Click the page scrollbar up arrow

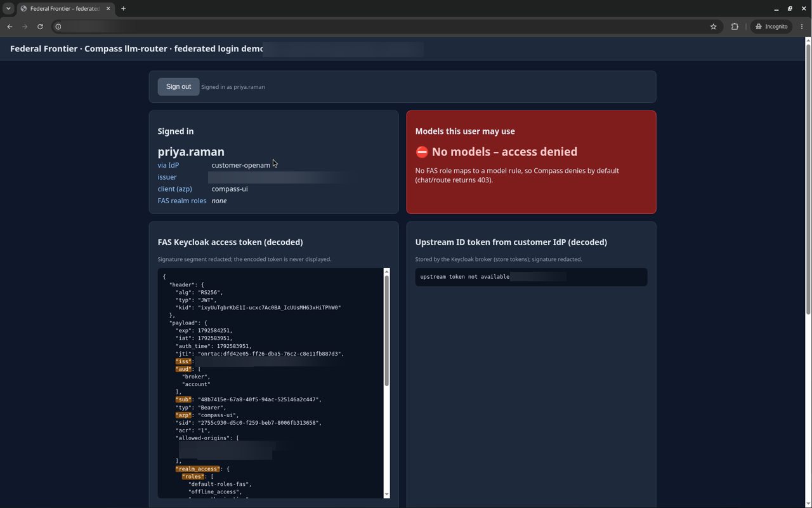[x=808, y=41]
